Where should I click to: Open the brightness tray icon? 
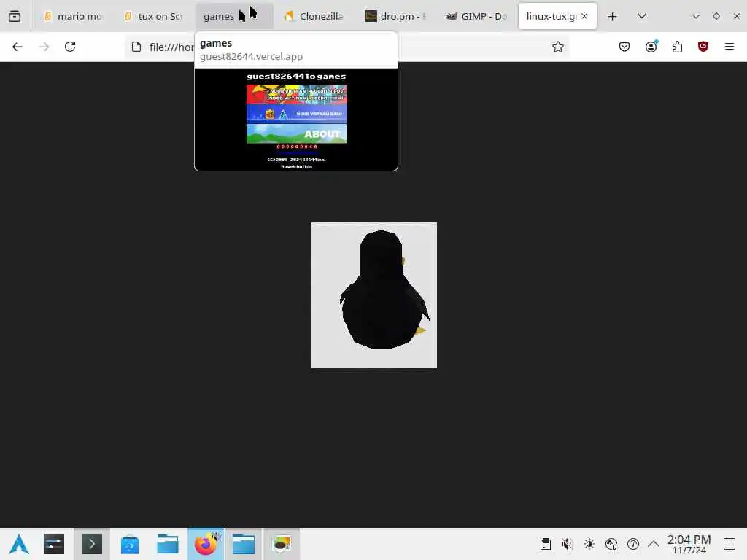589,544
